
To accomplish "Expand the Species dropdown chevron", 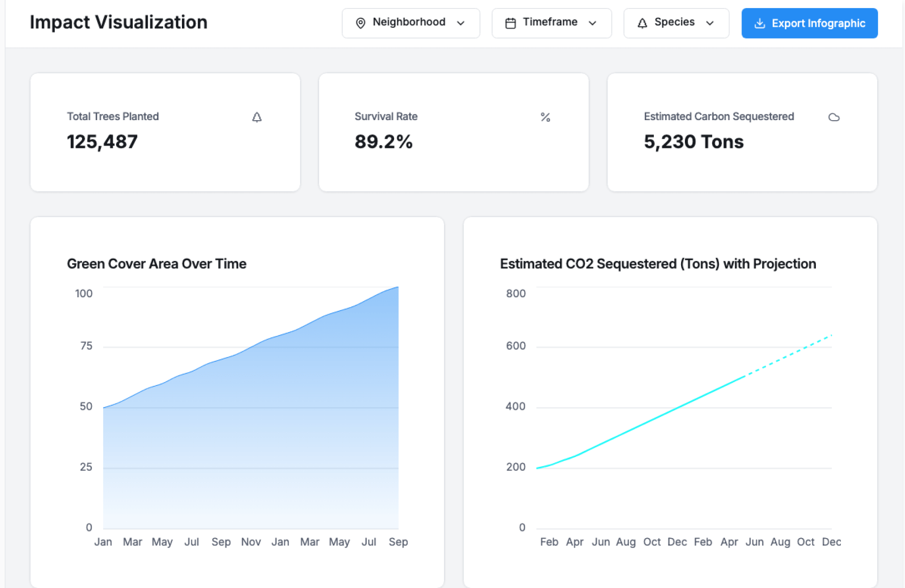I will [x=710, y=23].
